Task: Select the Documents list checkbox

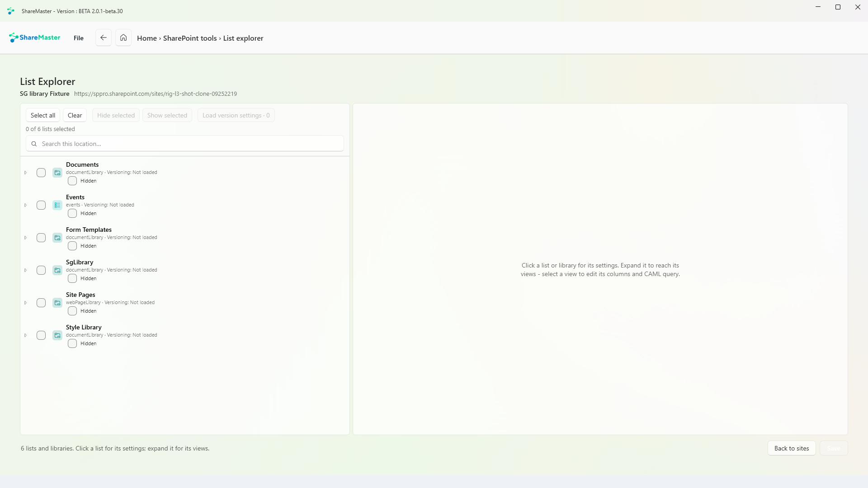Action: (x=41, y=173)
